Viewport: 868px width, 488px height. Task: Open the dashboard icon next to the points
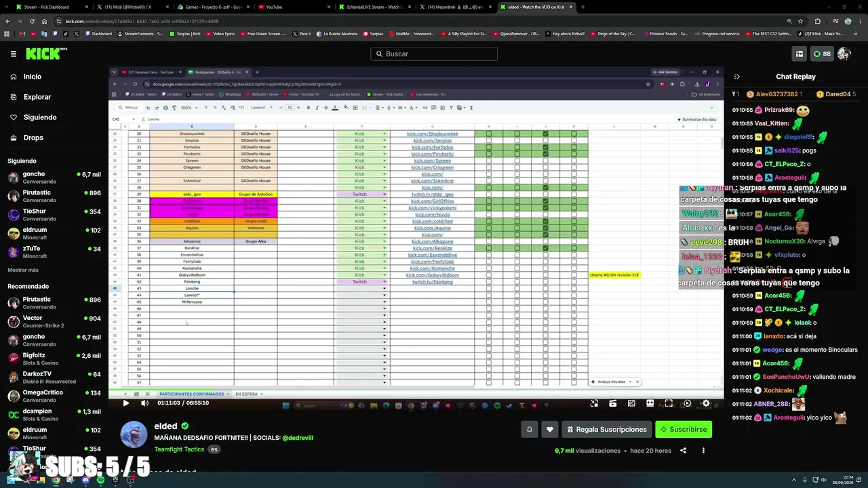[800, 54]
